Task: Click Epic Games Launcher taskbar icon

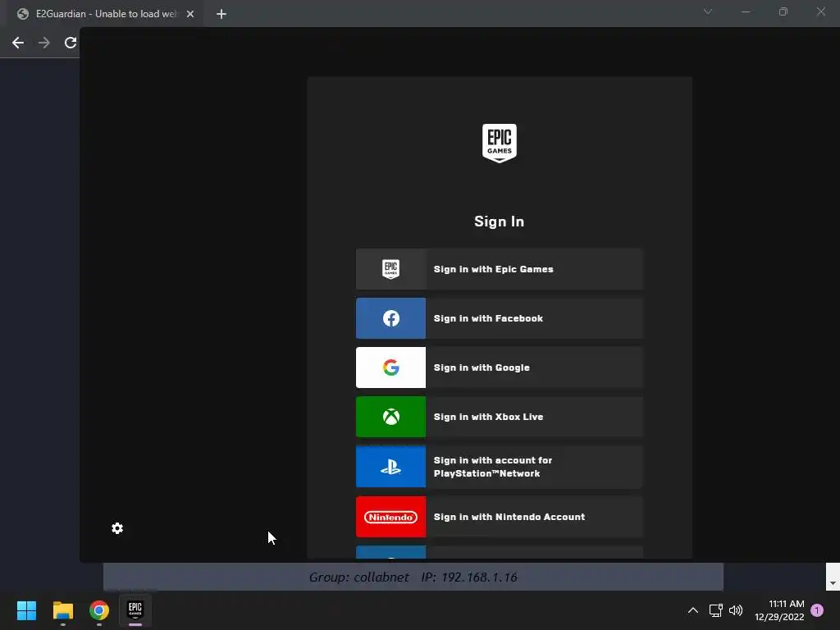Action: (135, 610)
